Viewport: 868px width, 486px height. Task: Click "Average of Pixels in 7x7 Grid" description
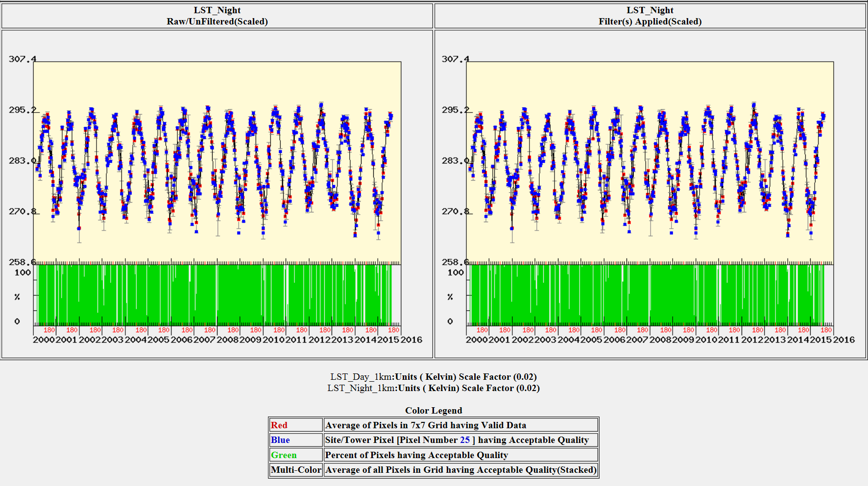click(x=425, y=425)
